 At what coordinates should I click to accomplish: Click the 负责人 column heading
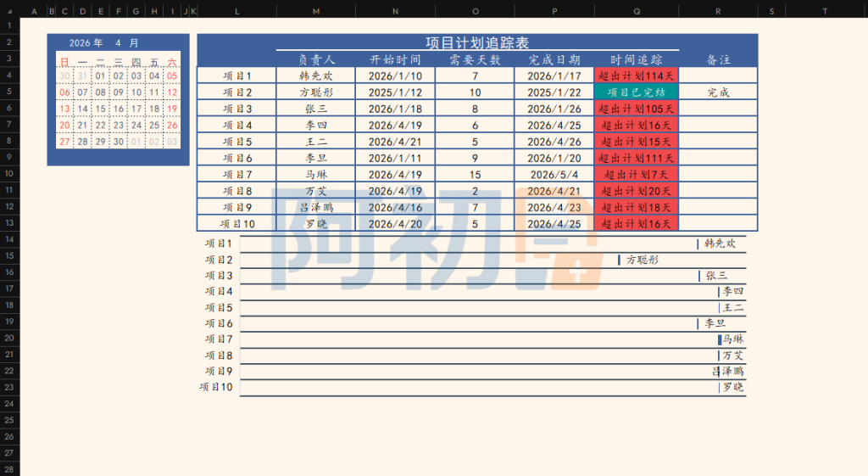tap(315, 60)
